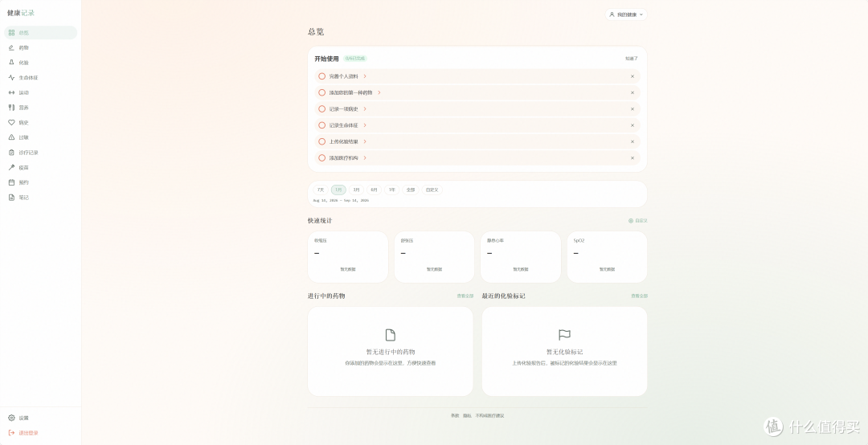Open 药物 medications via its pencil icon

pos(11,47)
